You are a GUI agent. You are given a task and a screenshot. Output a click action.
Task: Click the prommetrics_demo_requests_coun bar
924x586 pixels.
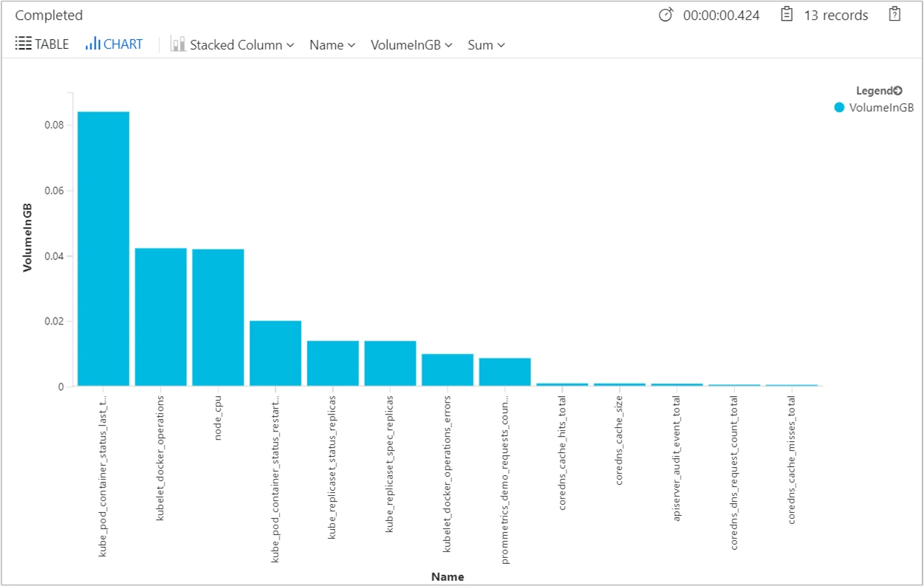[504, 372]
